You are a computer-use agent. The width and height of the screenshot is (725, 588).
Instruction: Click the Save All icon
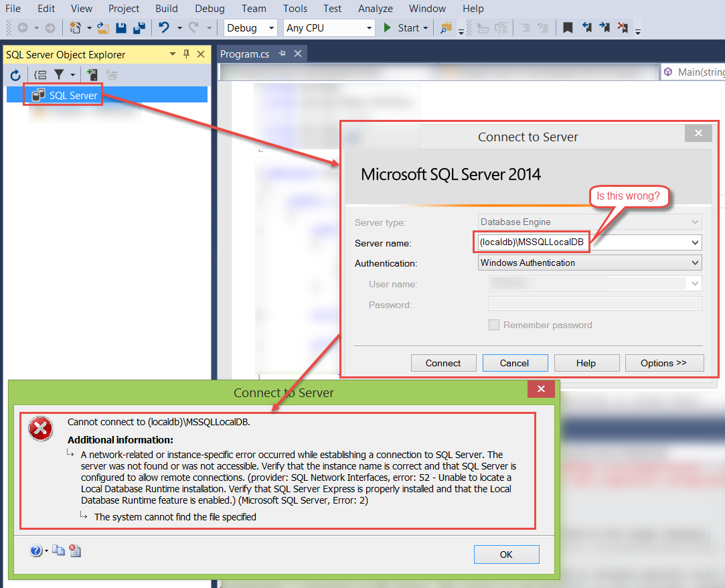[x=139, y=28]
